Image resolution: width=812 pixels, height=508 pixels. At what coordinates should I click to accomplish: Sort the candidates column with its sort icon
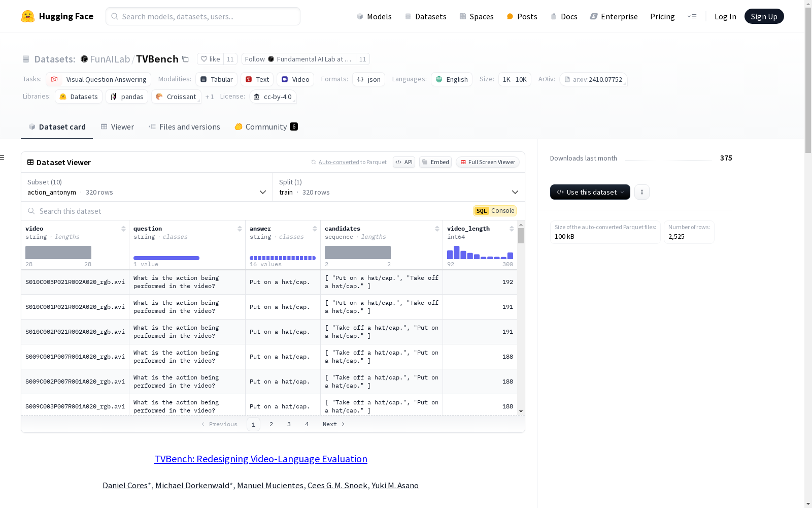click(x=437, y=229)
